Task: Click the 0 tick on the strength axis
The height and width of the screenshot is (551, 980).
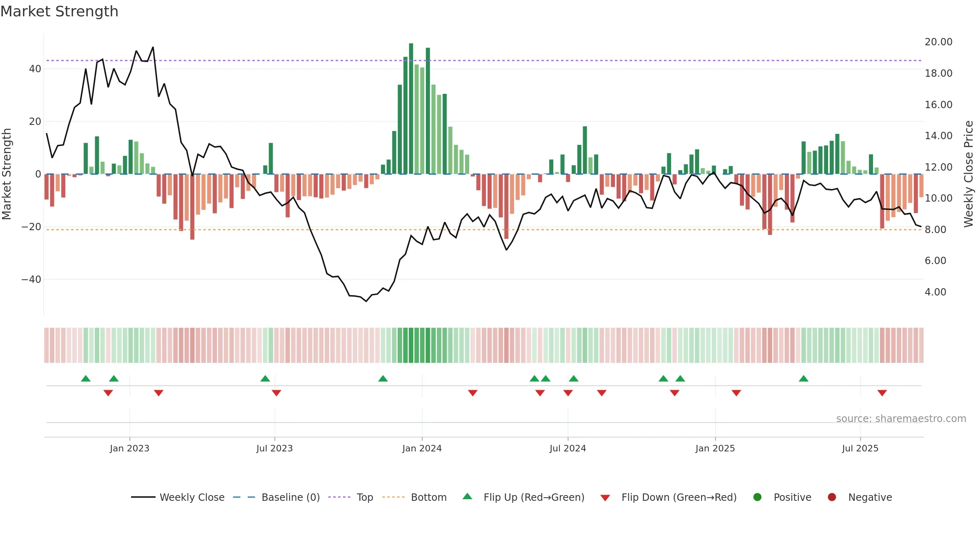Action: (38, 174)
